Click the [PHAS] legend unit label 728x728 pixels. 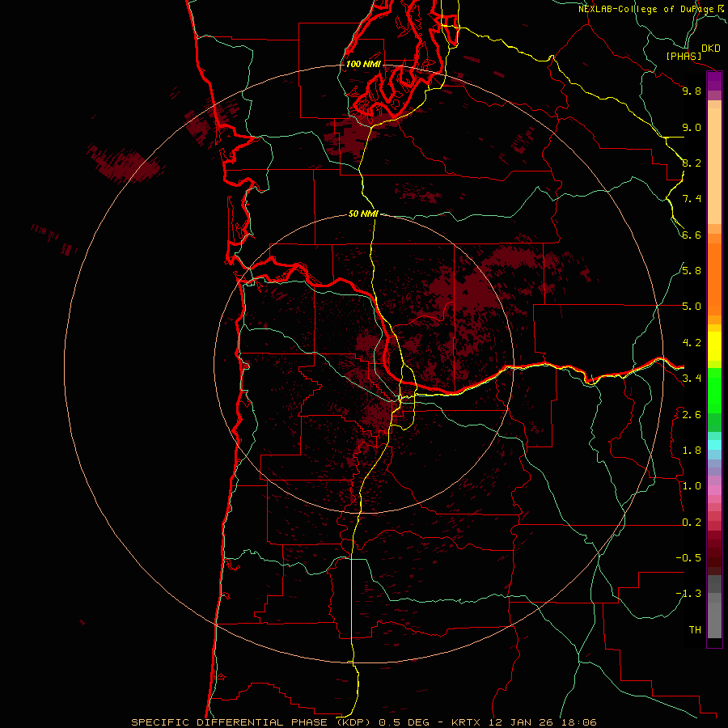tap(684, 56)
